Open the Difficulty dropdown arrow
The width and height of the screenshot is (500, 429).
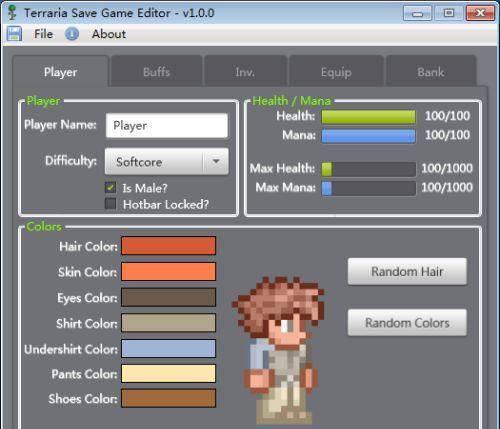216,161
